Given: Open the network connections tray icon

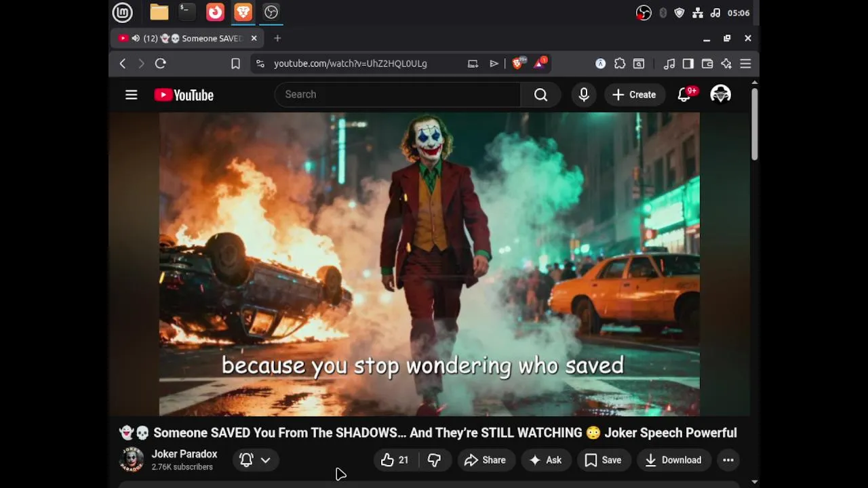Looking at the screenshot, I should 698,13.
